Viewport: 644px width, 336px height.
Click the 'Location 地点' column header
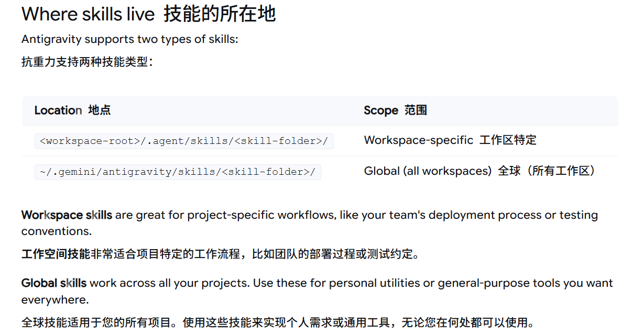72,110
